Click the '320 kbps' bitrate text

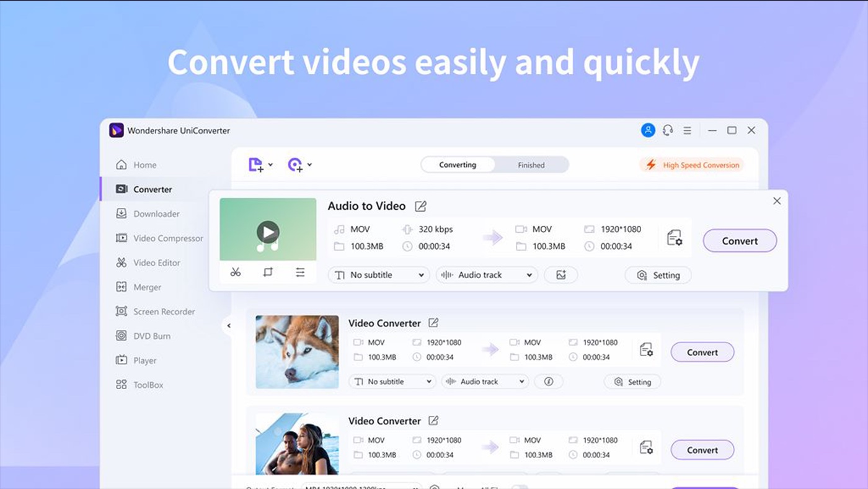point(436,229)
